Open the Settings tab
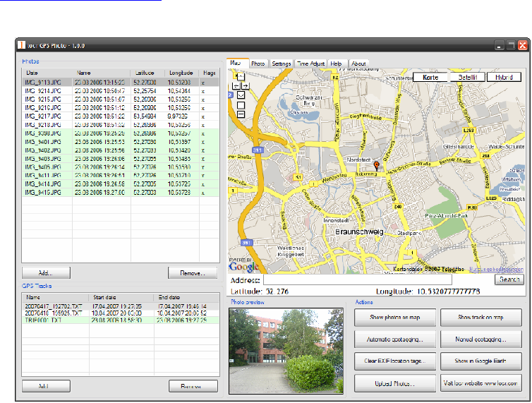The height and width of the screenshot is (403, 532). pos(281,64)
